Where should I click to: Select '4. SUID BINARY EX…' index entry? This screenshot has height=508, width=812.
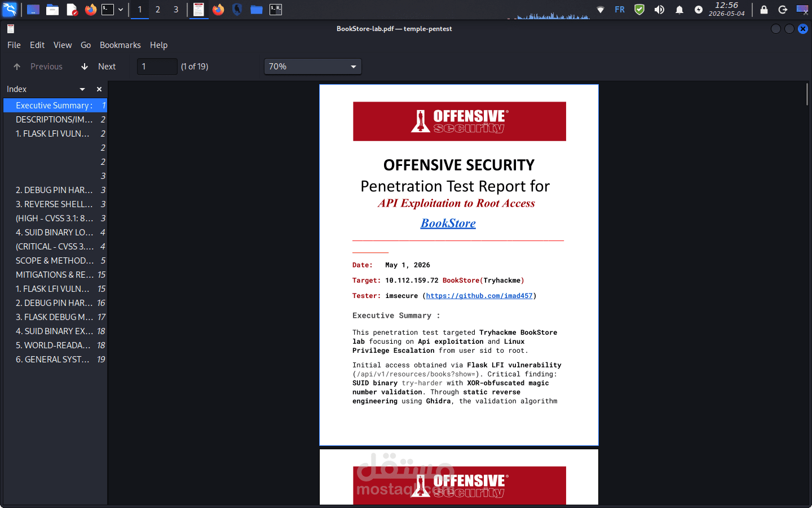click(55, 331)
